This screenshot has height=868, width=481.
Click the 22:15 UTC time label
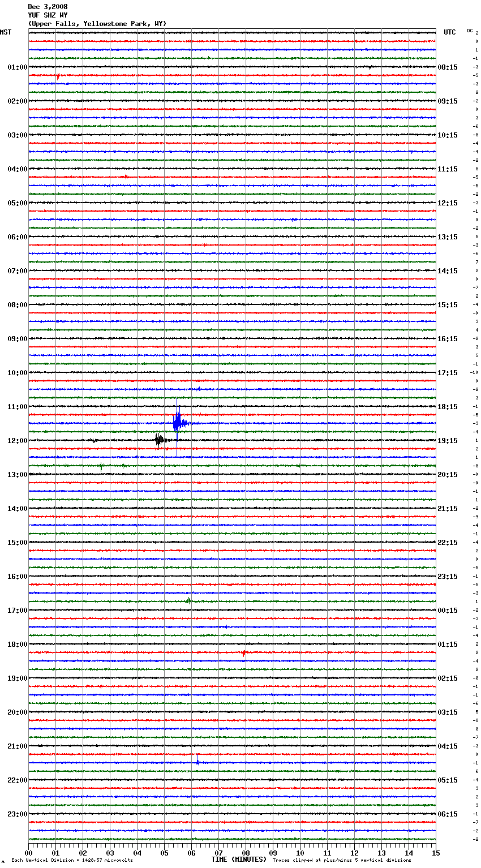448,543
